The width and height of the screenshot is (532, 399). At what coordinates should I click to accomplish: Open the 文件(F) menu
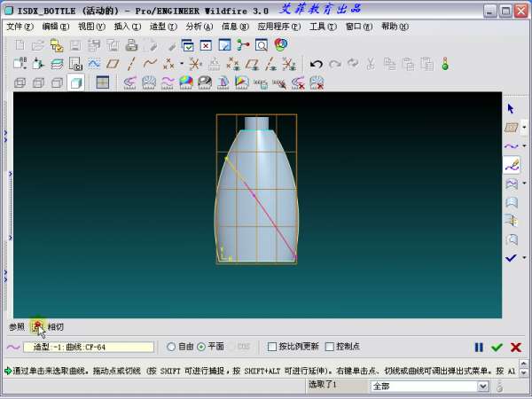[20, 27]
